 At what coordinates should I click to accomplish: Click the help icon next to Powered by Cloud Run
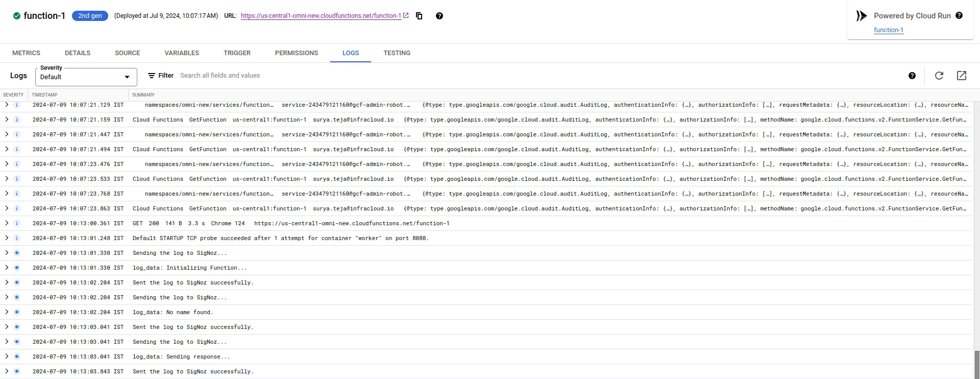pyautogui.click(x=959, y=16)
